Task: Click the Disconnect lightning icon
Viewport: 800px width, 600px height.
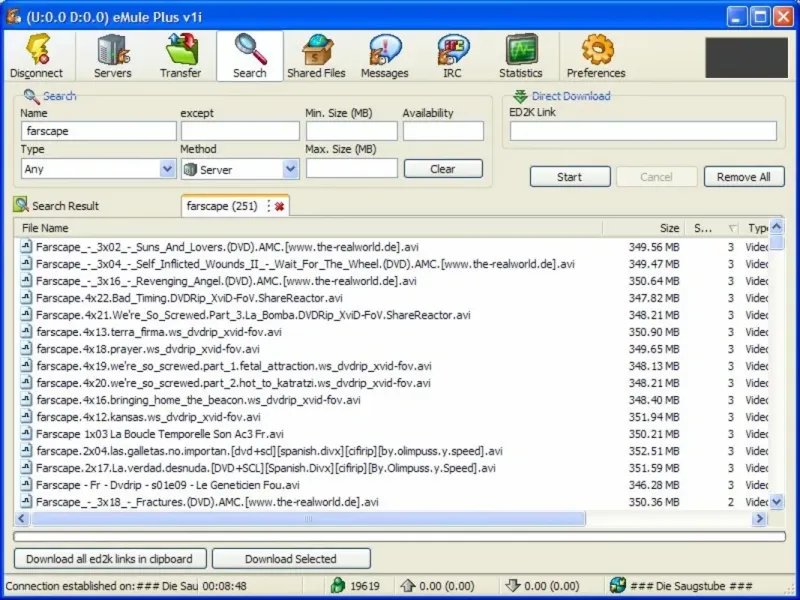Action: pos(37,49)
